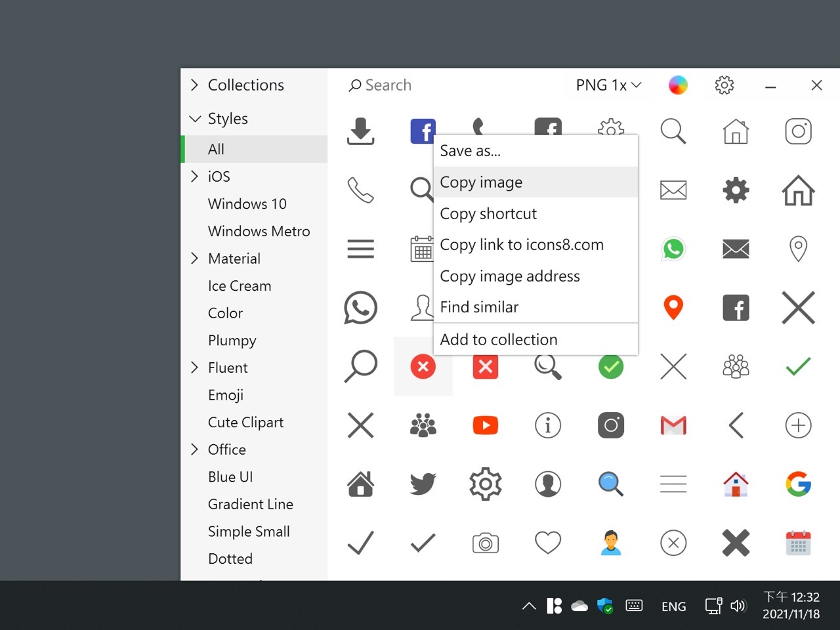Choose Find similar from the menu
This screenshot has width=840, height=630.
[x=535, y=307]
